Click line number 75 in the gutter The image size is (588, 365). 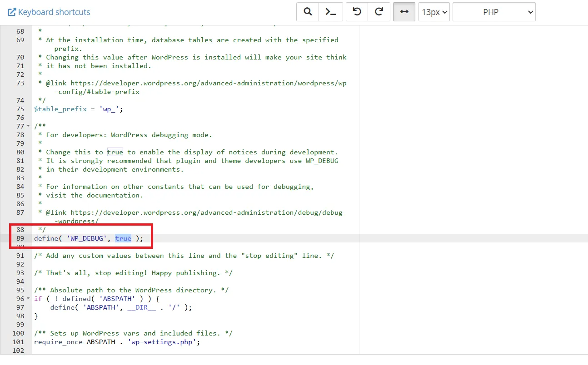tap(20, 109)
